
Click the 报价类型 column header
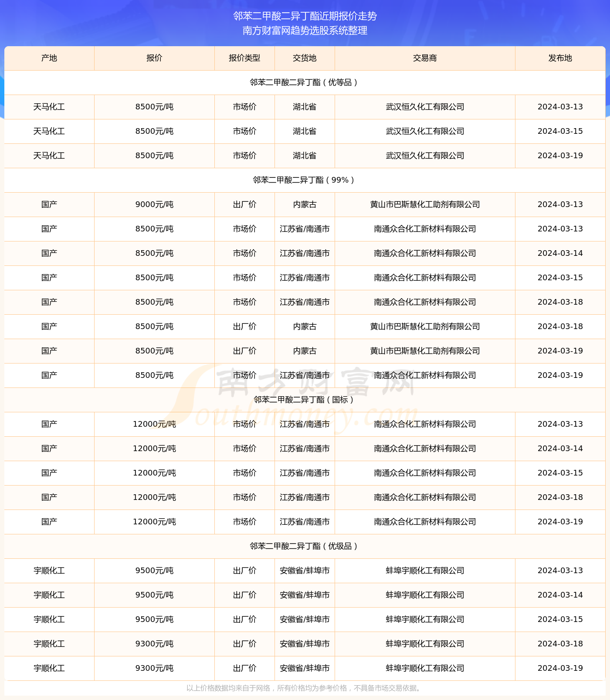point(244,58)
